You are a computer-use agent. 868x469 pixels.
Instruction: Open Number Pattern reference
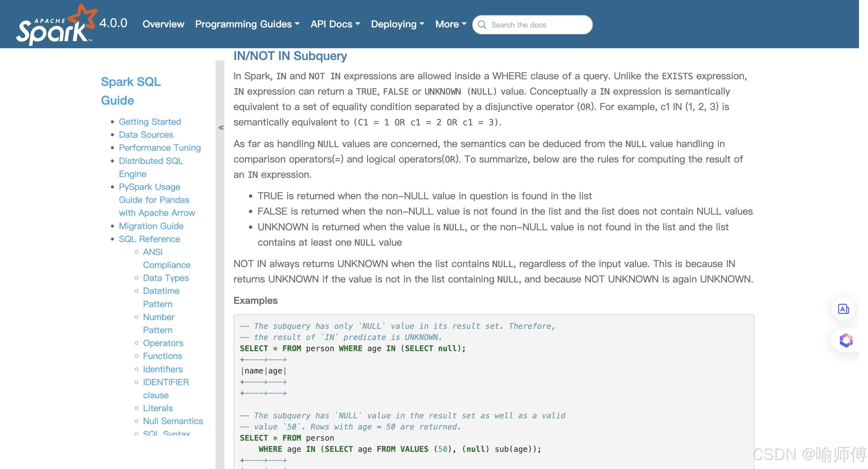click(x=159, y=323)
